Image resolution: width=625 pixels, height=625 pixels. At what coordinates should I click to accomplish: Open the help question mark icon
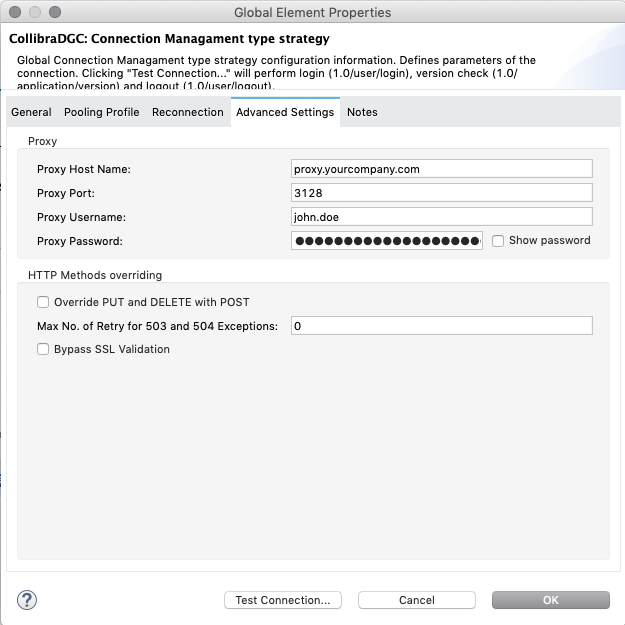(27, 600)
